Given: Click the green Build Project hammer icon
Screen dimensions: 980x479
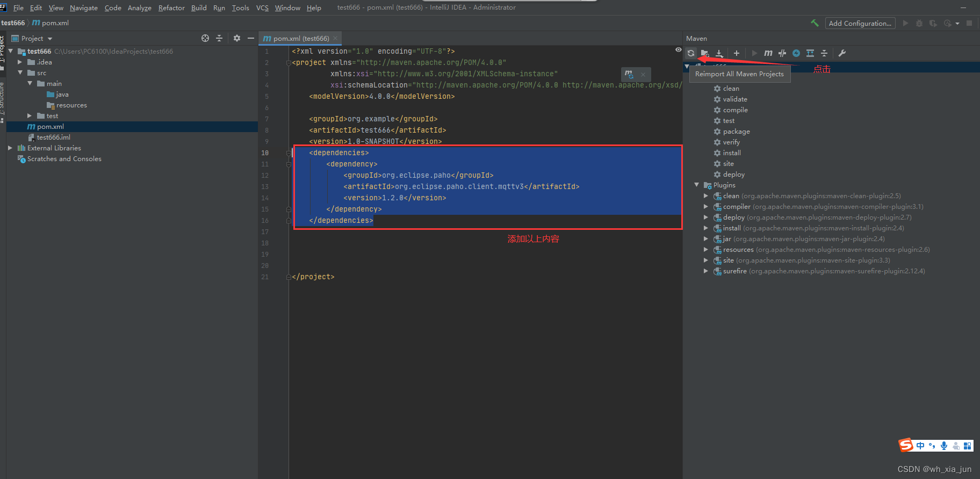Looking at the screenshot, I should pyautogui.click(x=815, y=23).
